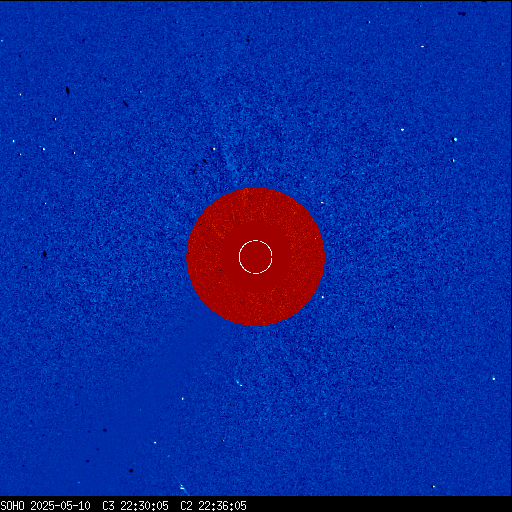This screenshot has height=512, width=512.
Task: Select the lone bright star above the red disk's upper left
Action: point(214,149)
